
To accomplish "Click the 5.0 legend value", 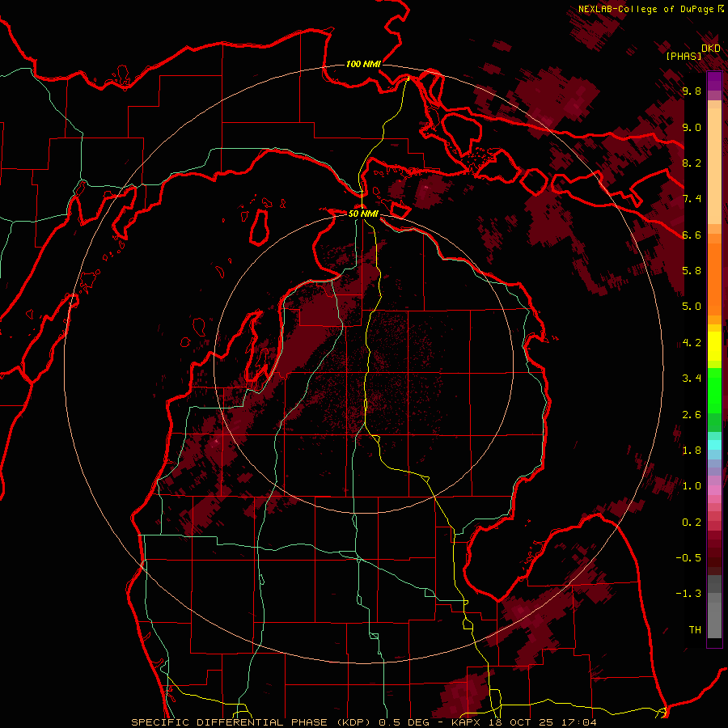I will click(692, 307).
